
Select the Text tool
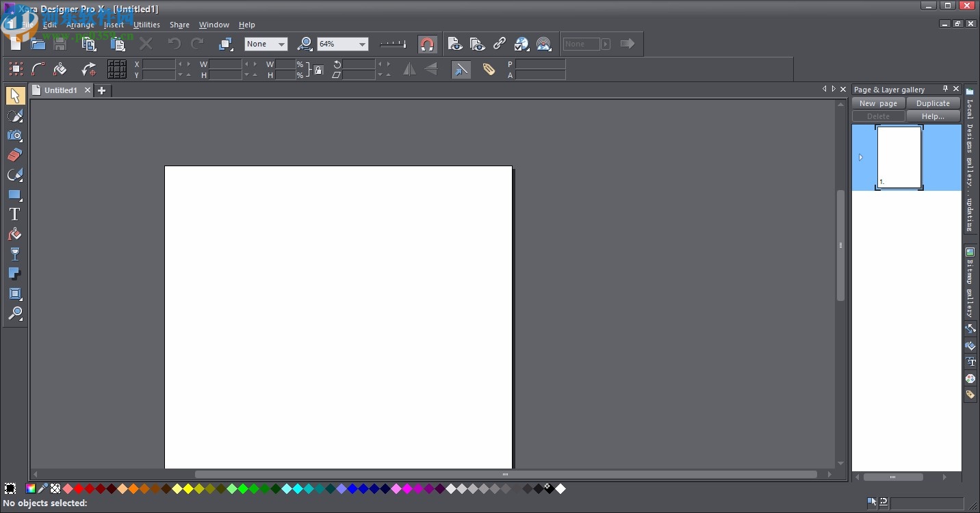[14, 214]
